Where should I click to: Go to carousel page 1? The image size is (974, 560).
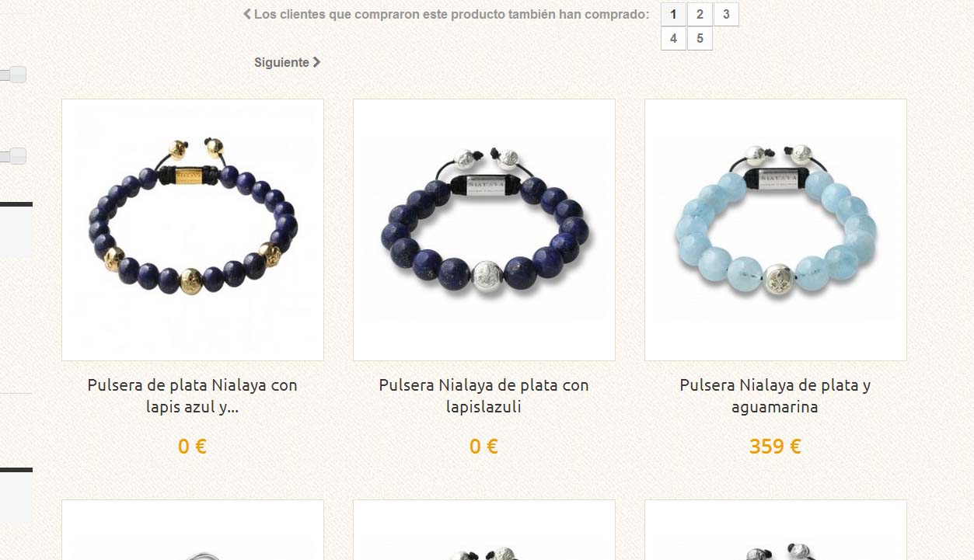point(673,14)
